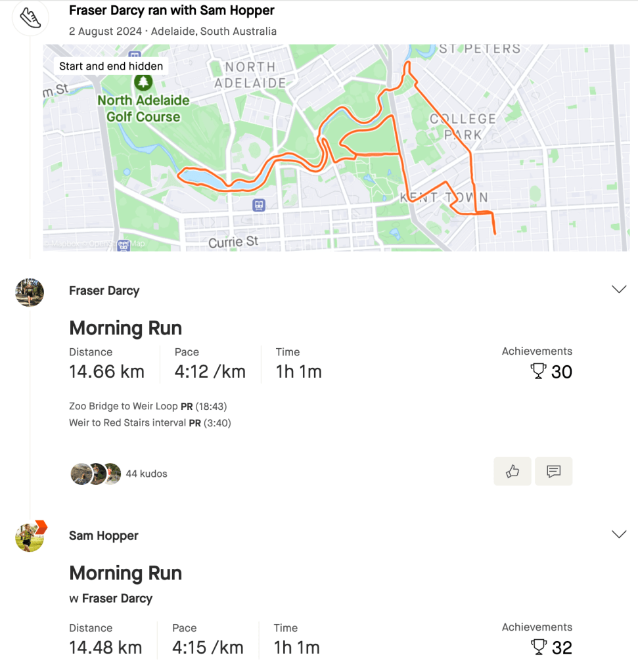The image size is (638, 672).
Task: Click the Fraser Darcy name link
Action: (104, 290)
